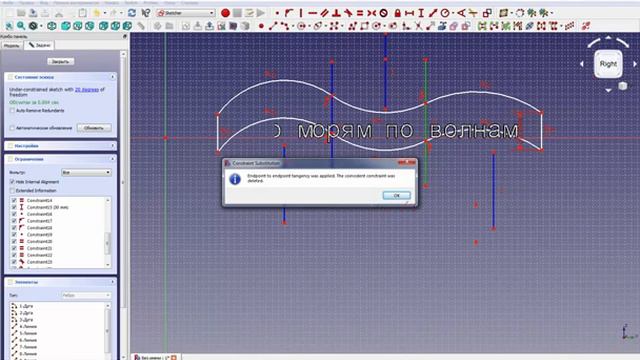The image size is (640, 360).
Task: Select element 4-Линия in elements list
Action: (28, 326)
